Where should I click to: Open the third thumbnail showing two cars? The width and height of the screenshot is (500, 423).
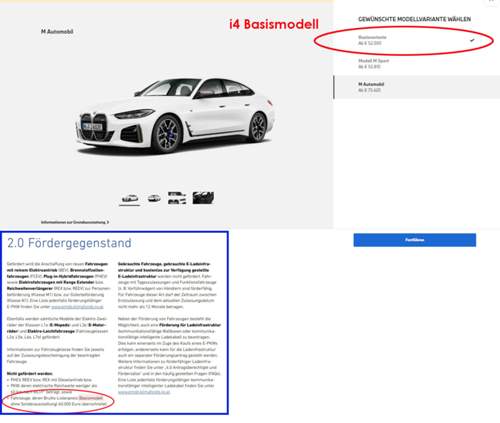(177, 198)
